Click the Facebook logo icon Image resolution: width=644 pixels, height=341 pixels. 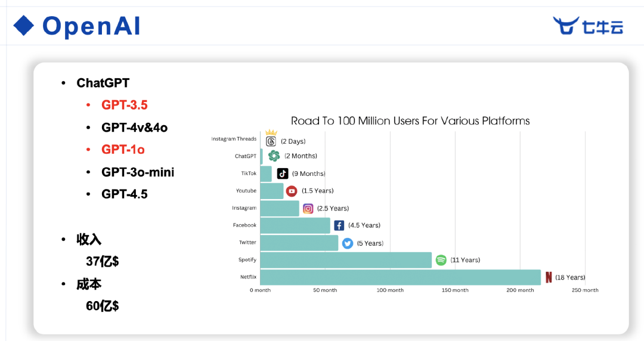click(339, 225)
